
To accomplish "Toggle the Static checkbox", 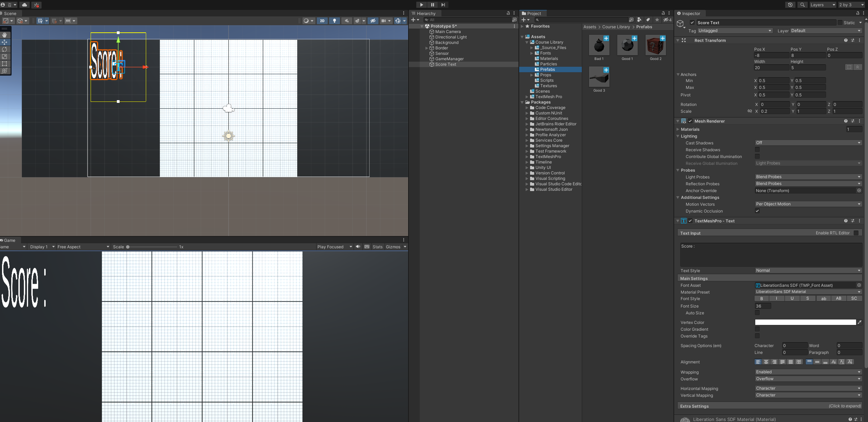I will click(840, 23).
